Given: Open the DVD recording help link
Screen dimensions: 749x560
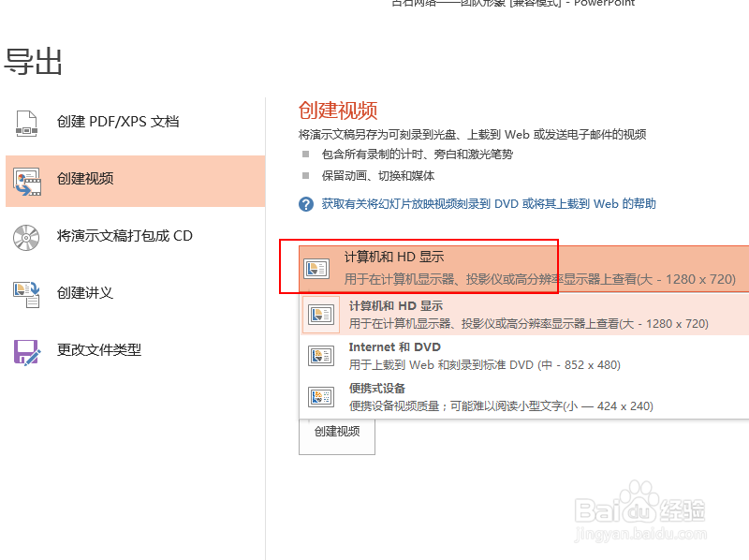Looking at the screenshot, I should coord(487,204).
